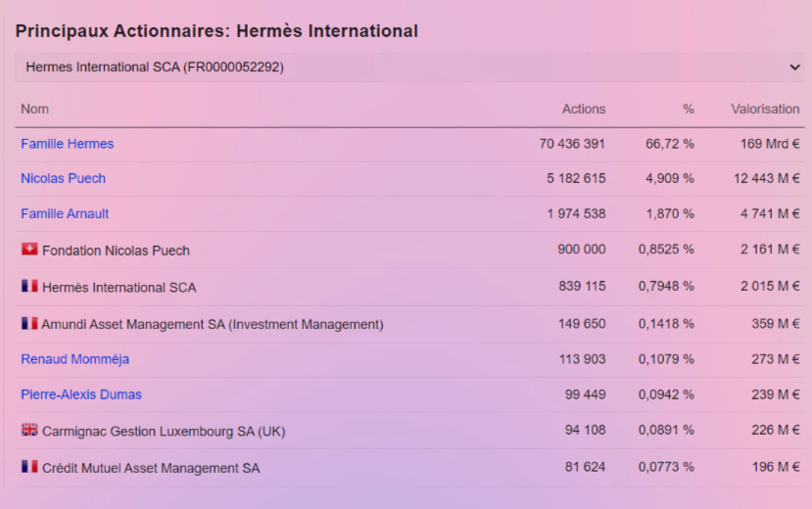812x509 pixels.
Task: Click the 839 115 shares value
Action: pos(582,286)
